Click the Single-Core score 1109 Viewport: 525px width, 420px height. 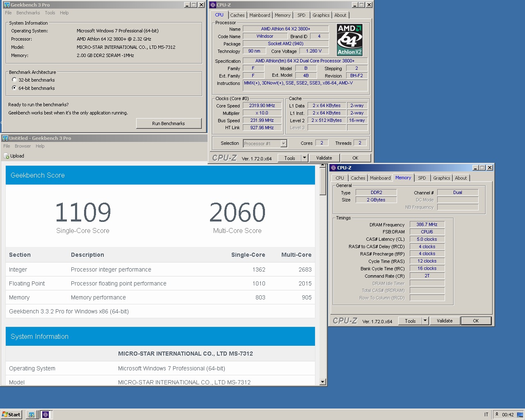pyautogui.click(x=83, y=212)
